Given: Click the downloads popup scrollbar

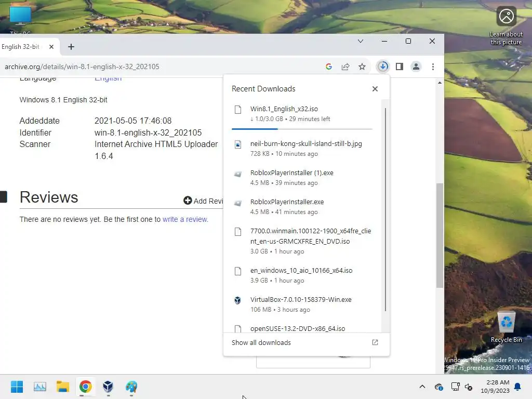Looking at the screenshot, I should pos(385,209).
